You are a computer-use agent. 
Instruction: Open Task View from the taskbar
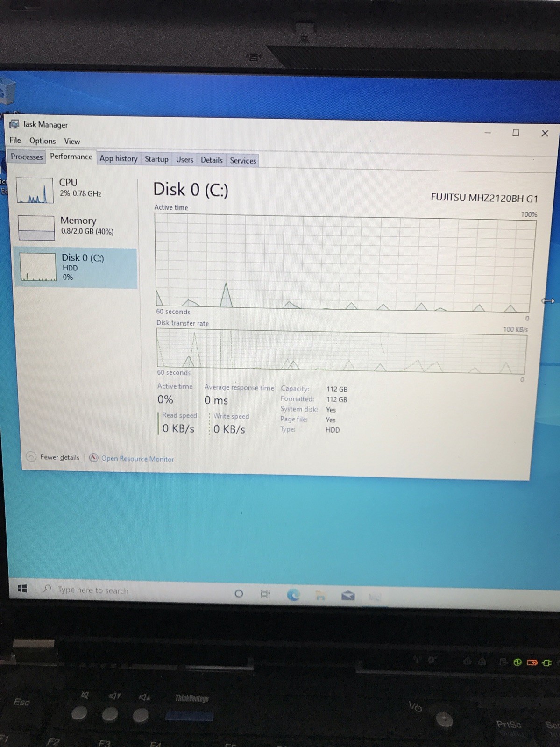(265, 594)
